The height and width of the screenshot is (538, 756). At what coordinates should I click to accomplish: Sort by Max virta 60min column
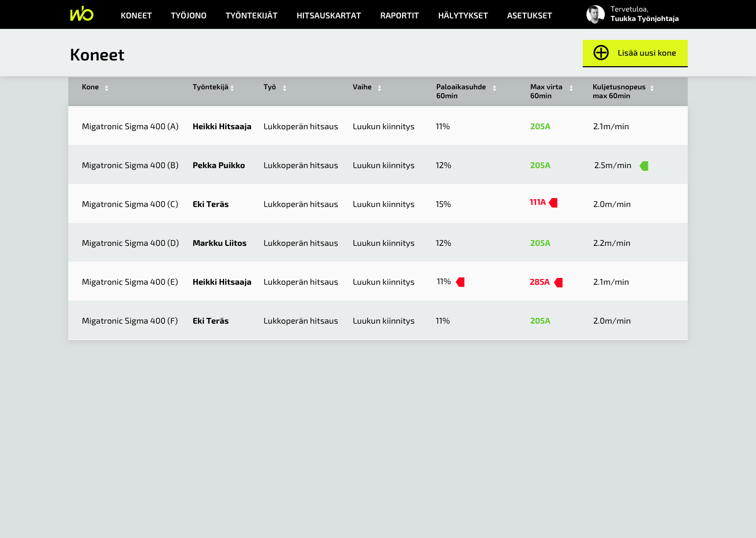[571, 88]
